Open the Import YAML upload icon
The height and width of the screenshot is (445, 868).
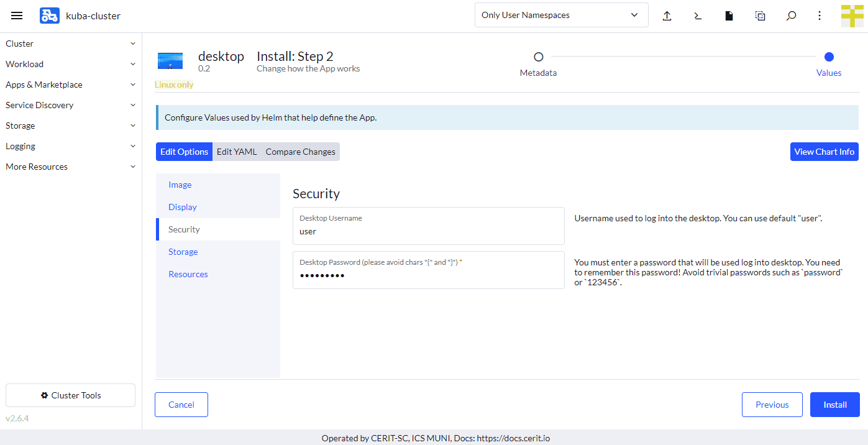[x=667, y=16]
